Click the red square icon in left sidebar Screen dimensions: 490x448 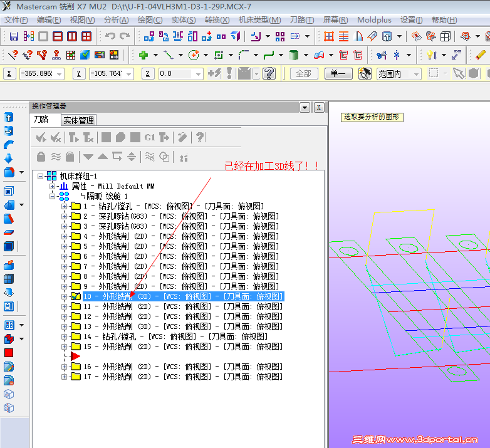click(x=9, y=353)
